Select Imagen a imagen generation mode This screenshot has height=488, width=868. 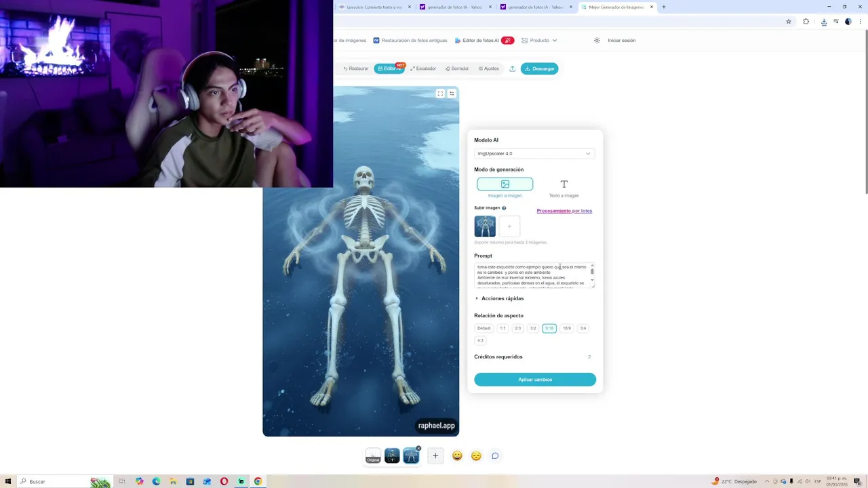505,188
